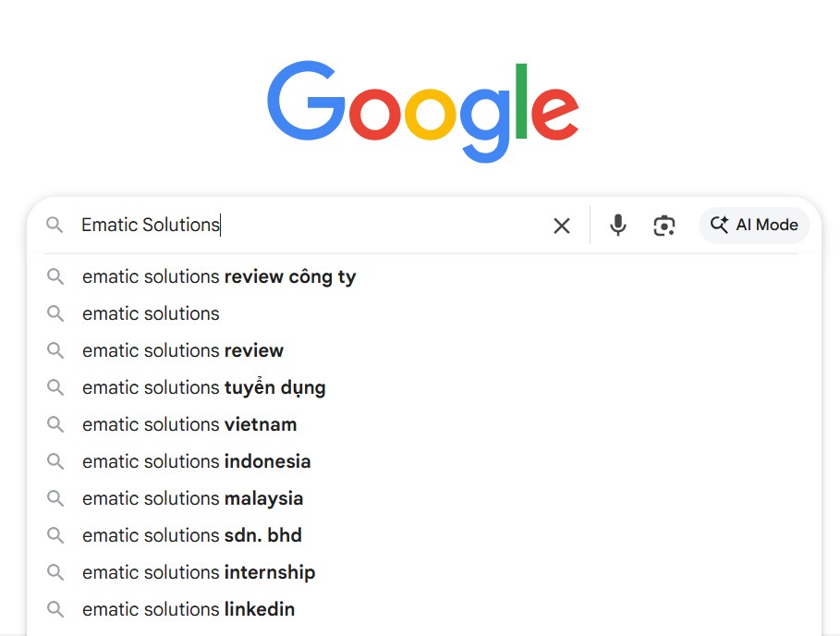Viewport: 840px width, 636px height.
Task: Click magnifier icon beside 'vietnam' suggestion
Action: [55, 424]
